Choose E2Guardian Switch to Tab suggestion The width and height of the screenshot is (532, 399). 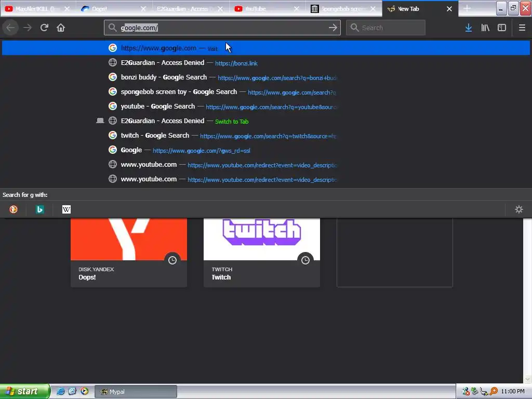pos(266,121)
